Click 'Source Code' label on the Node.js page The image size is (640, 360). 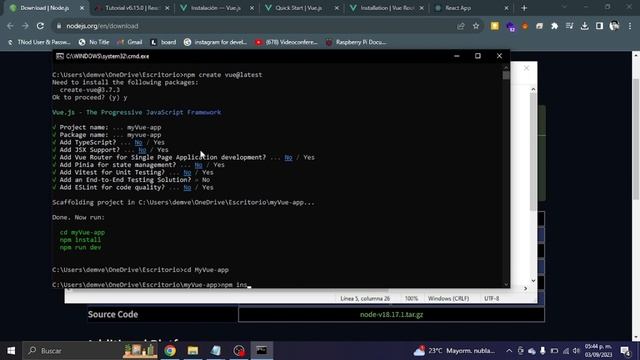113,314
